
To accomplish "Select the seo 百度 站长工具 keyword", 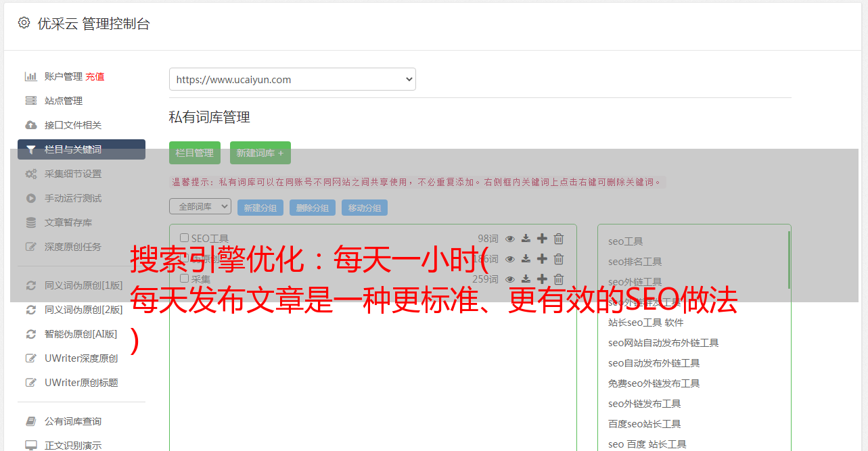I will pos(647,444).
